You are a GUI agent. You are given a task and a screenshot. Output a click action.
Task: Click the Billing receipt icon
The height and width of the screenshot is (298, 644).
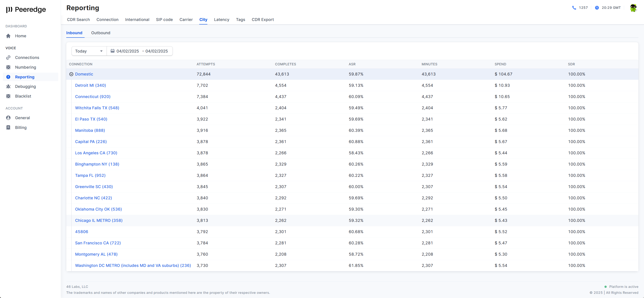pyautogui.click(x=8, y=127)
